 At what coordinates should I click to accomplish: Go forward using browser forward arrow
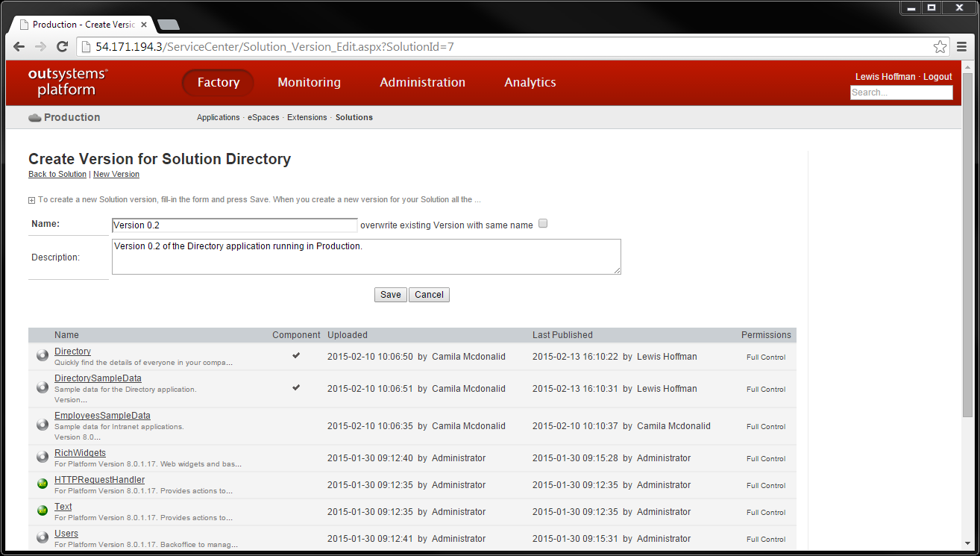click(x=41, y=46)
